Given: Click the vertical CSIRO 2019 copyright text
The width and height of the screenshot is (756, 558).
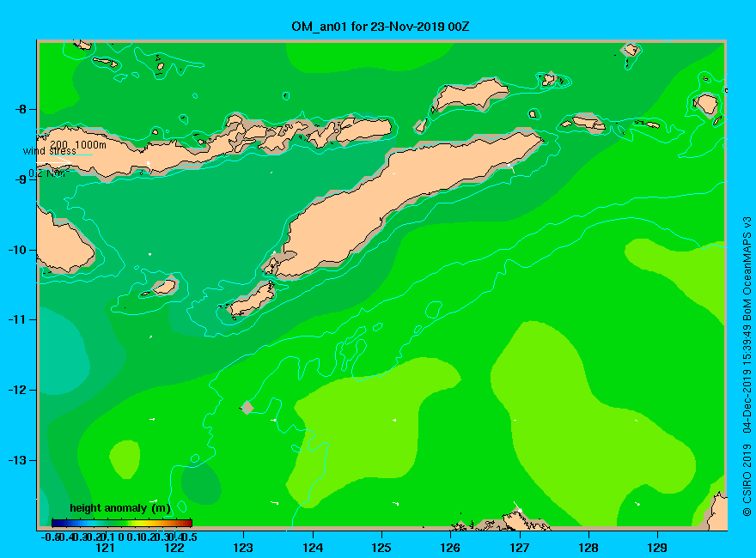Looking at the screenshot, I should pyautogui.click(x=747, y=367).
